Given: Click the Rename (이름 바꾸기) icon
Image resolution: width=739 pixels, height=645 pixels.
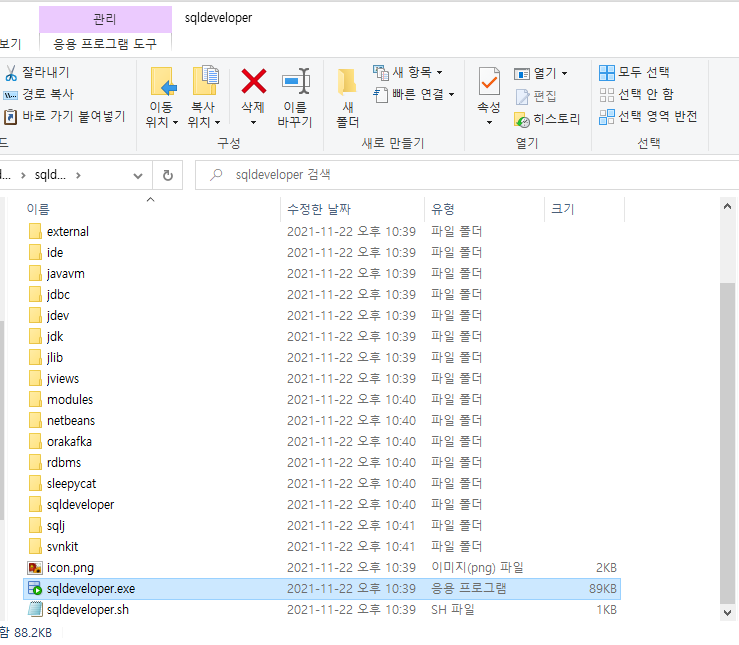Looking at the screenshot, I should coord(296,81).
